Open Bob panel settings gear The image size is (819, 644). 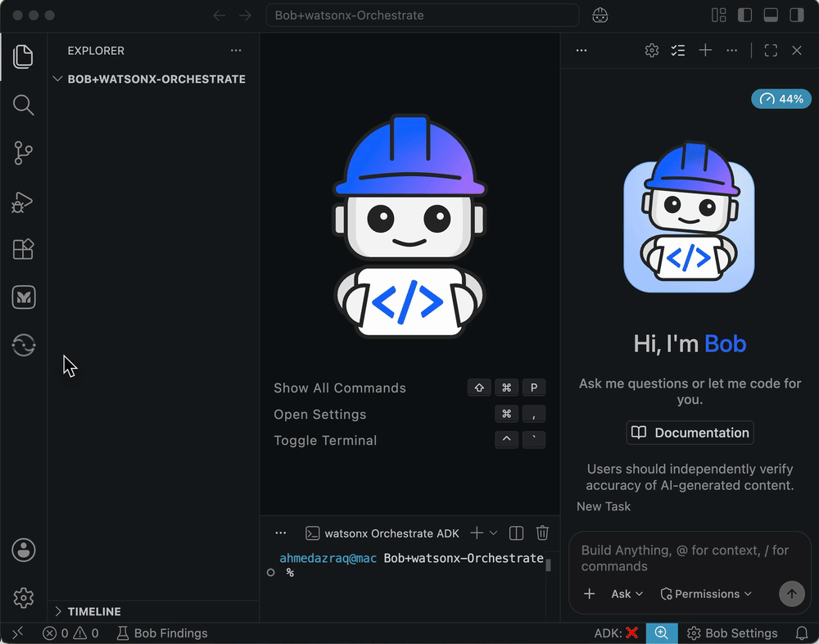[x=652, y=51]
